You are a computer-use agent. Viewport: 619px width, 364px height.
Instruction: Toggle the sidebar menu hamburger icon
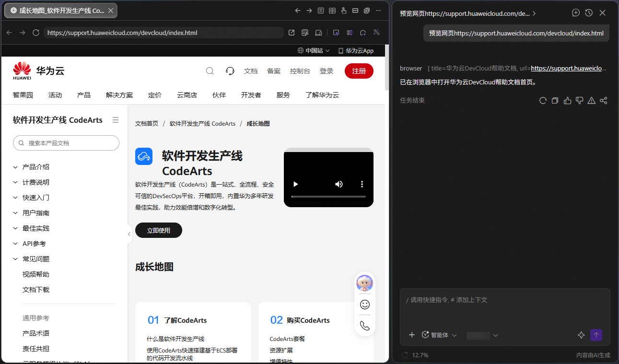pyautogui.click(x=116, y=120)
